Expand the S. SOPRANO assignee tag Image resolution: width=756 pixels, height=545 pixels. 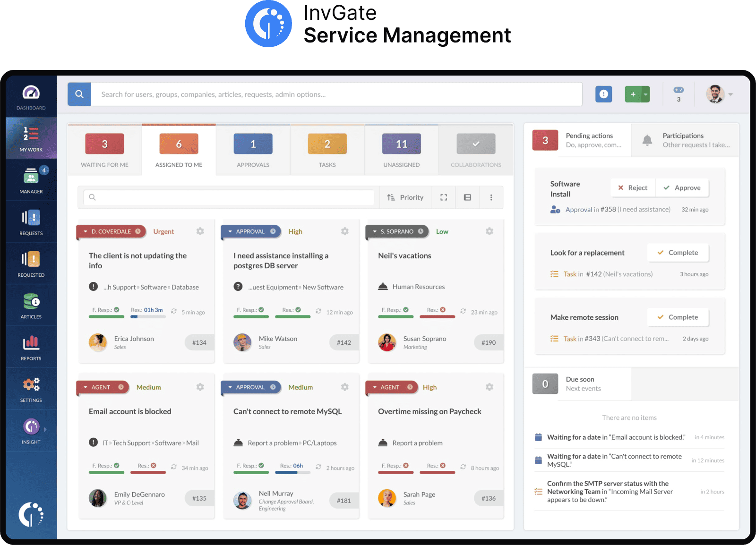[x=397, y=231]
